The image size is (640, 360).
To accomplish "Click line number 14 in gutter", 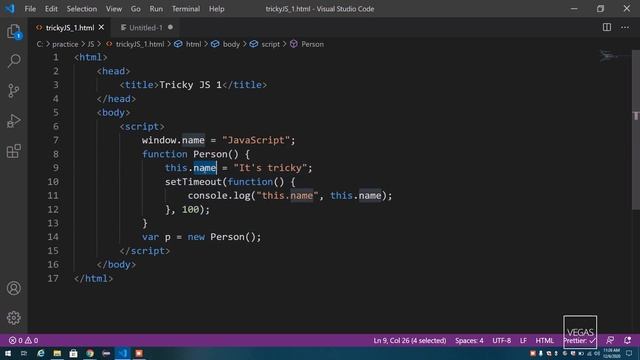I will pos(53,237).
